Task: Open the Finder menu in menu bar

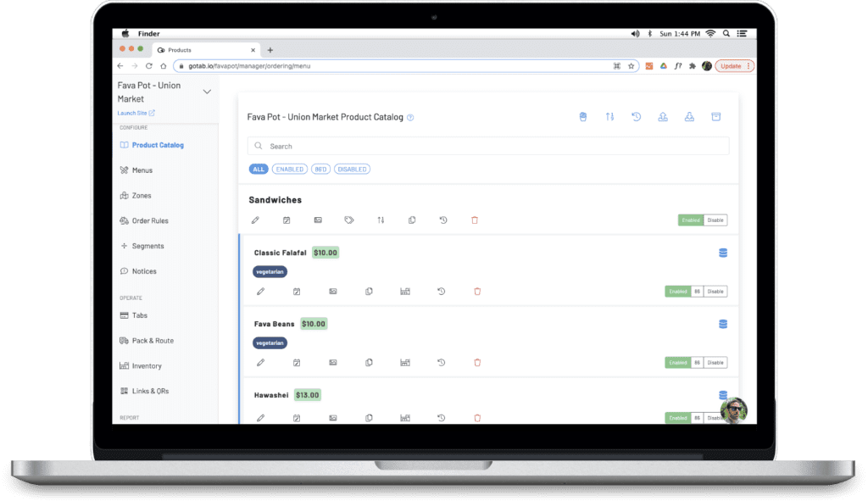Action: (149, 34)
